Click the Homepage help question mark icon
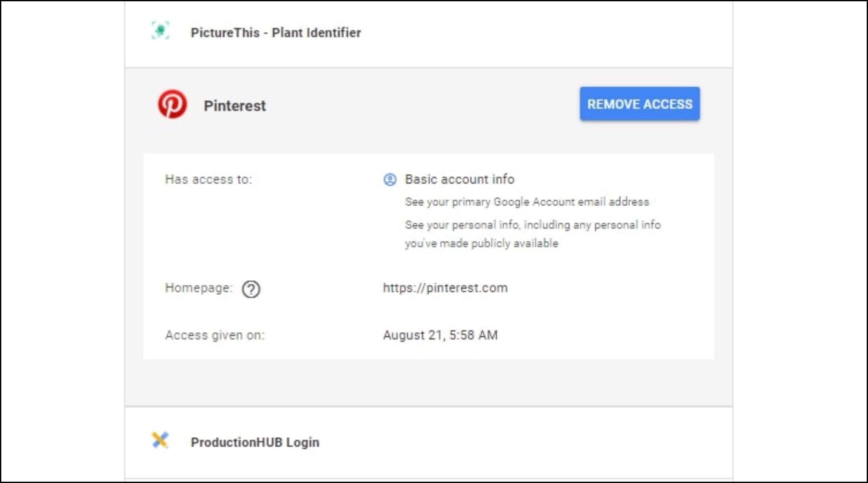The width and height of the screenshot is (868, 483). 251,289
